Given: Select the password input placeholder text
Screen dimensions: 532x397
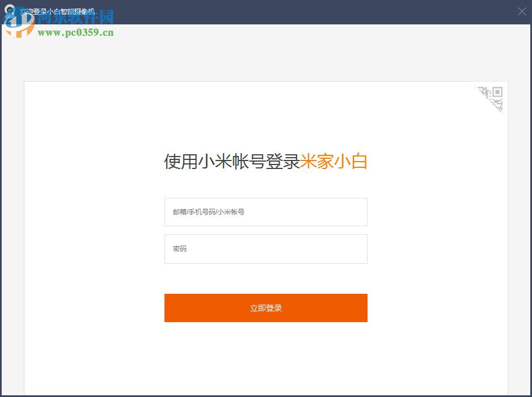Looking at the screenshot, I should click(179, 248).
